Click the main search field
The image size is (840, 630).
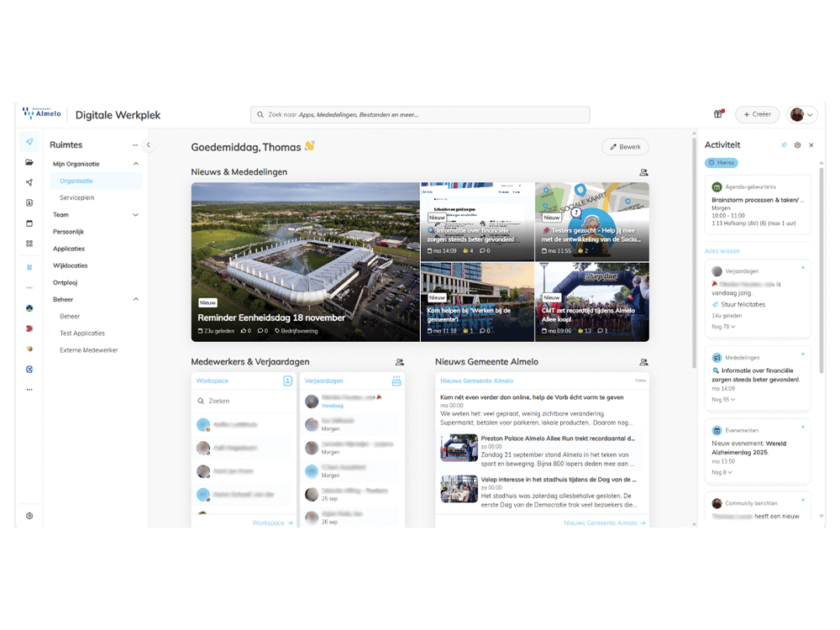tap(420, 115)
